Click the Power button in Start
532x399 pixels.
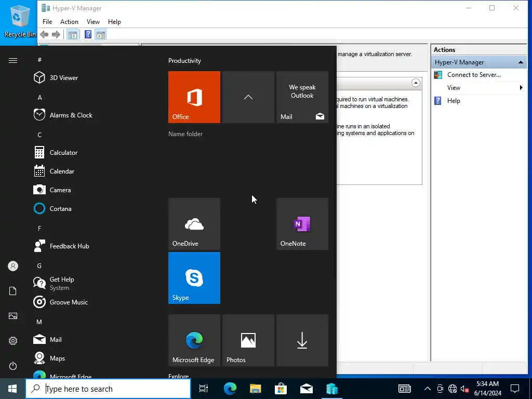click(x=13, y=366)
